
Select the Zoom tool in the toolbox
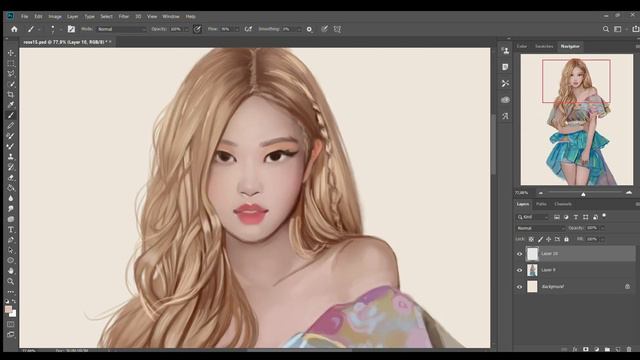[11, 281]
